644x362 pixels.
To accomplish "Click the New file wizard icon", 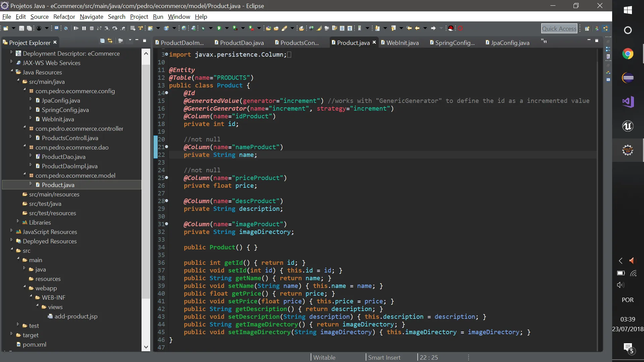I will click(x=6, y=28).
